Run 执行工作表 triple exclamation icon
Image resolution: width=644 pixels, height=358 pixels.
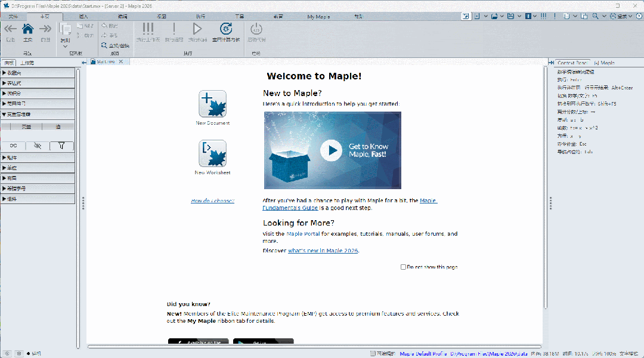click(x=148, y=29)
